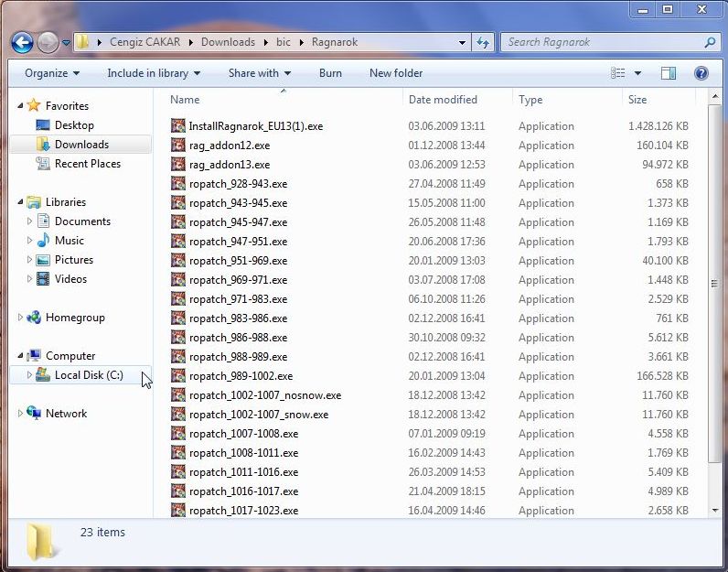This screenshot has height=572, width=728.
Task: Select the file ropatch_989-1002.exe
Action: 241,376
